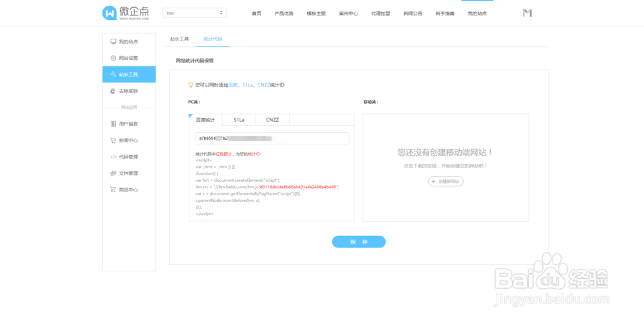Image resolution: width=644 pixels, height=321 pixels.
Task: Select the 51La tab
Action: click(x=239, y=120)
